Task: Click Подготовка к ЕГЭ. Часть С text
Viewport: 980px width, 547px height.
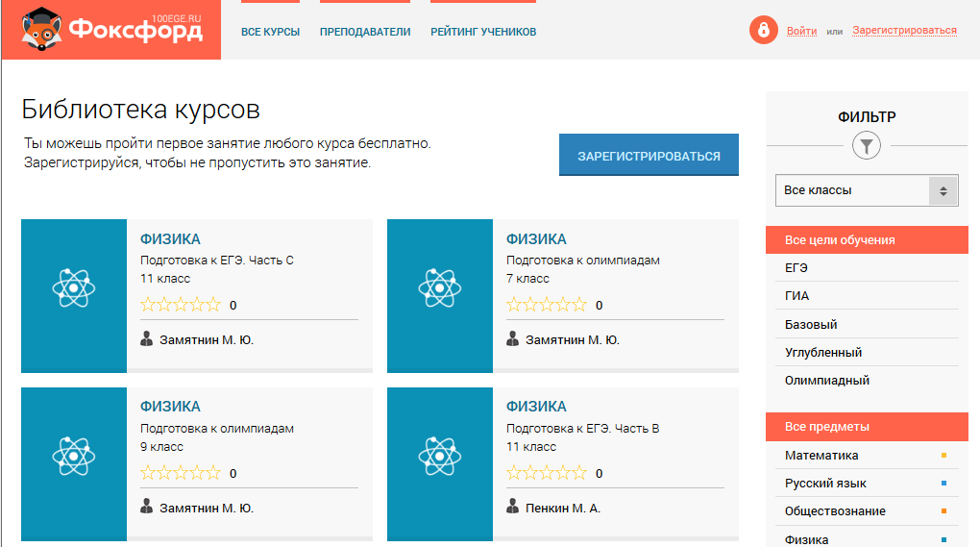Action: [217, 261]
